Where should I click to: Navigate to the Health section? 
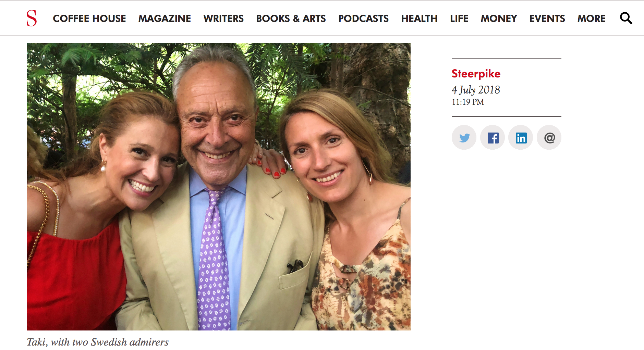pos(420,18)
